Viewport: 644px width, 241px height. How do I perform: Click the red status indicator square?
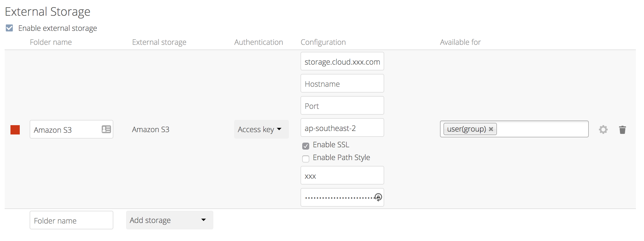tap(15, 130)
